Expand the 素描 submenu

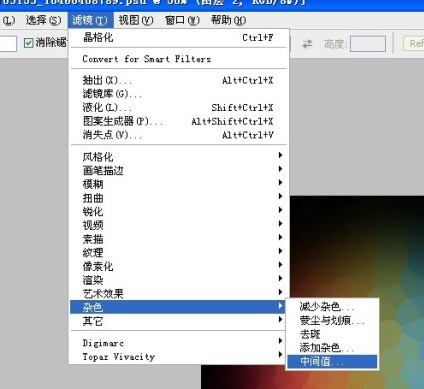(x=178, y=239)
